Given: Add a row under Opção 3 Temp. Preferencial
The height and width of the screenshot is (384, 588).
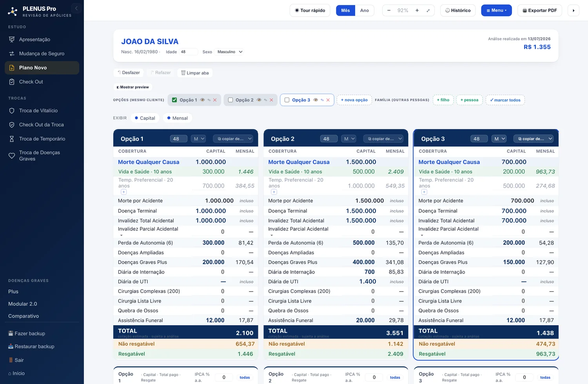Looking at the screenshot, I should 424,192.
